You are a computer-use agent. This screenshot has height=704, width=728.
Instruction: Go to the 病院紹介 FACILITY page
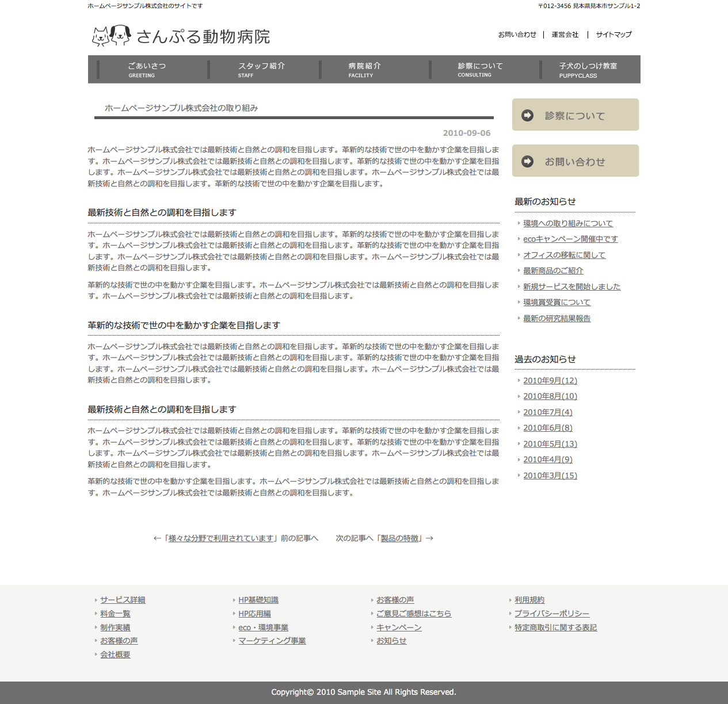click(364, 70)
